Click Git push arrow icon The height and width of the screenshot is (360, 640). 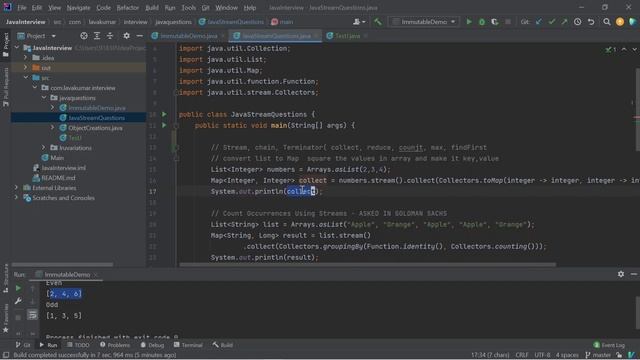[x=564, y=22]
